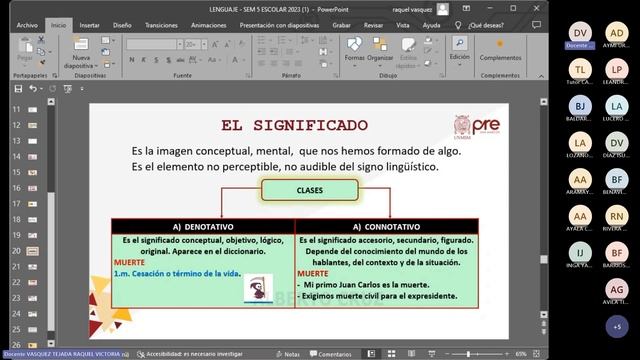640x360 pixels.
Task: Collapse the ribbon chevron
Action: point(541,76)
